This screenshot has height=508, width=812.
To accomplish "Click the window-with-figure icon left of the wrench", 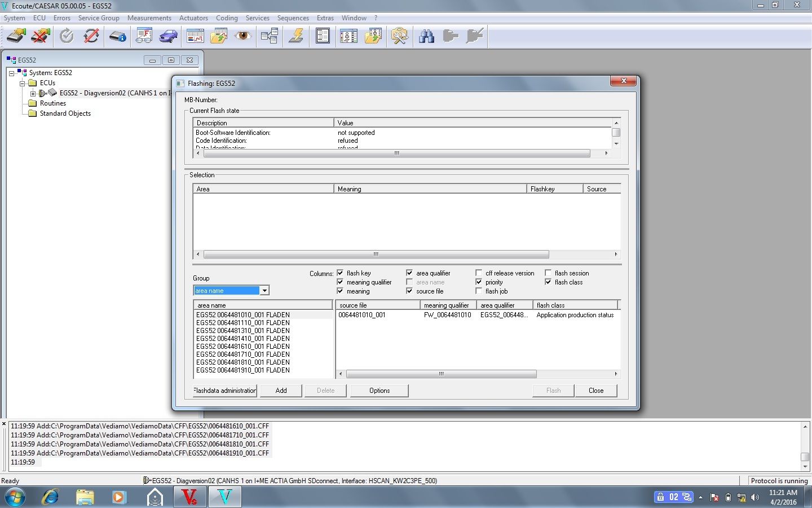I will coord(348,37).
